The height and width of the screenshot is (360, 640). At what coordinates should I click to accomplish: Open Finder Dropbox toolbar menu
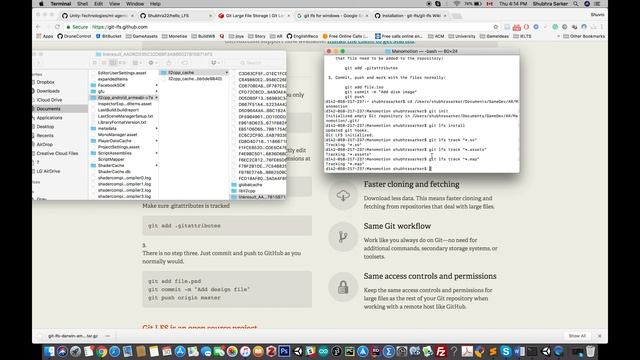click(215, 63)
